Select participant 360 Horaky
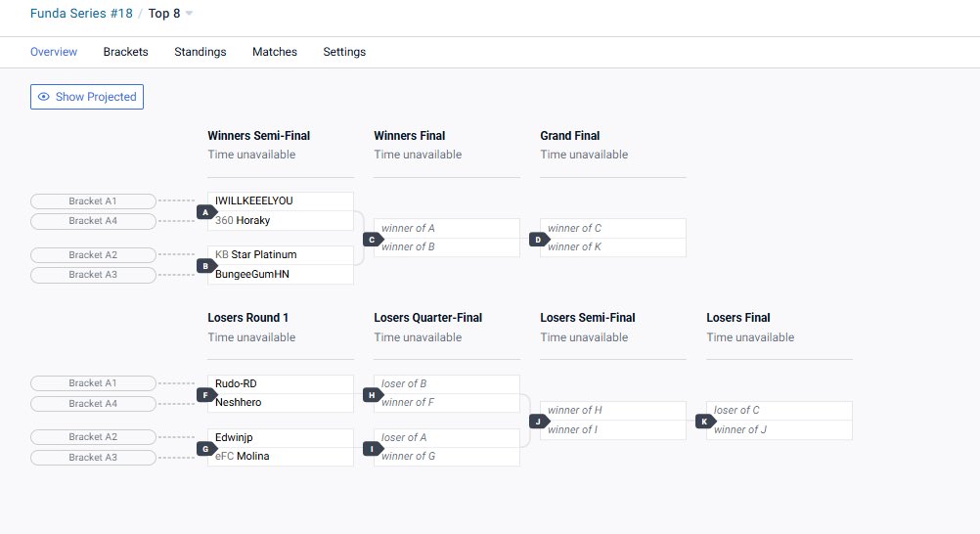Screen dimensions: 980x534 [281, 220]
